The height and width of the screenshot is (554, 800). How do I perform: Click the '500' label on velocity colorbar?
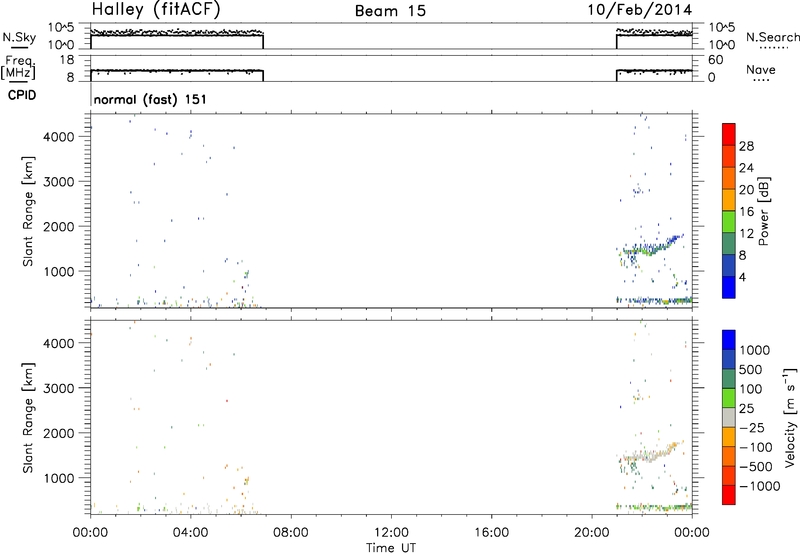click(x=751, y=369)
